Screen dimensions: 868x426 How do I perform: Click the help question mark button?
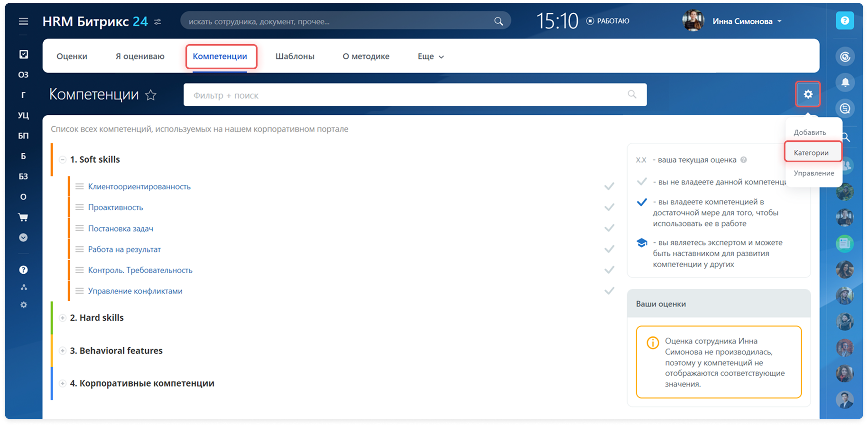pyautogui.click(x=844, y=21)
